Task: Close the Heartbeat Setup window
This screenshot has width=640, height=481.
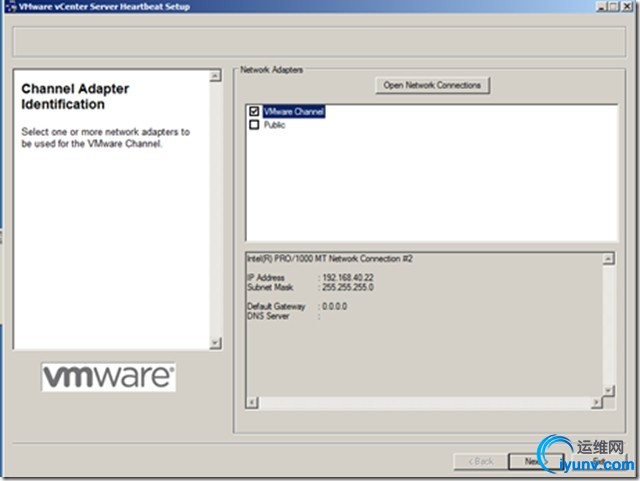Action: pyautogui.click(x=627, y=7)
